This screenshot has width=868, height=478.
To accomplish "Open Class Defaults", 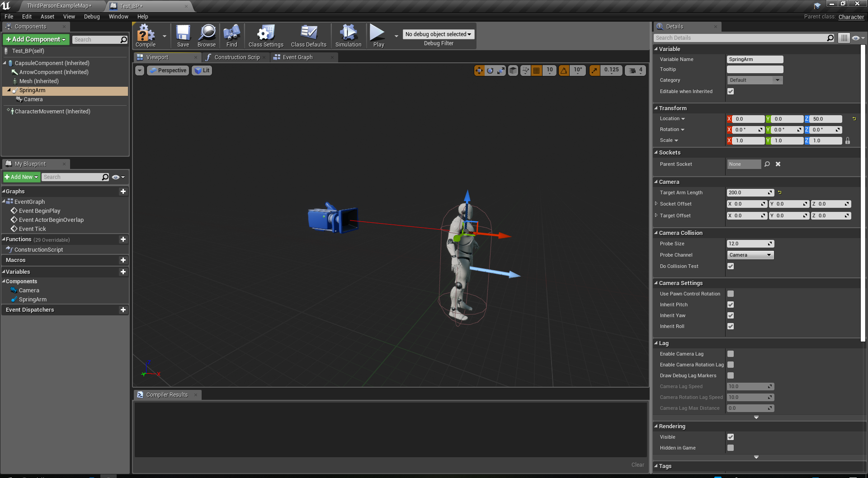I will click(x=308, y=35).
